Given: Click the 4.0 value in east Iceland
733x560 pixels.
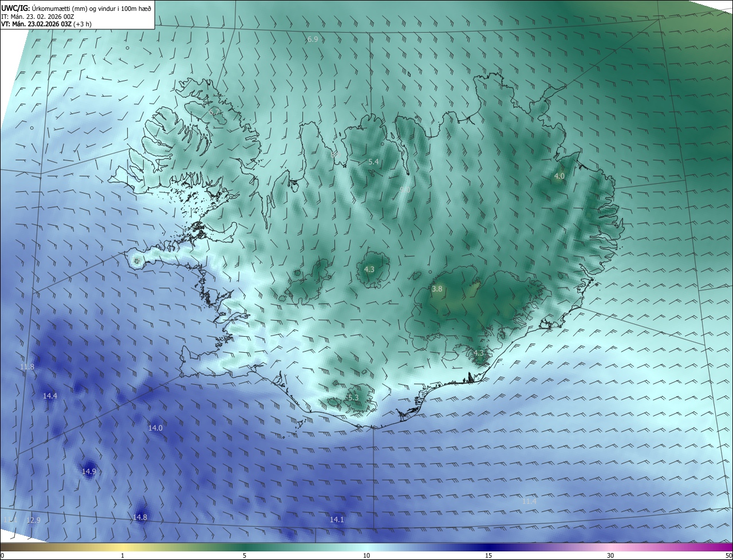Looking at the screenshot, I should (559, 176).
